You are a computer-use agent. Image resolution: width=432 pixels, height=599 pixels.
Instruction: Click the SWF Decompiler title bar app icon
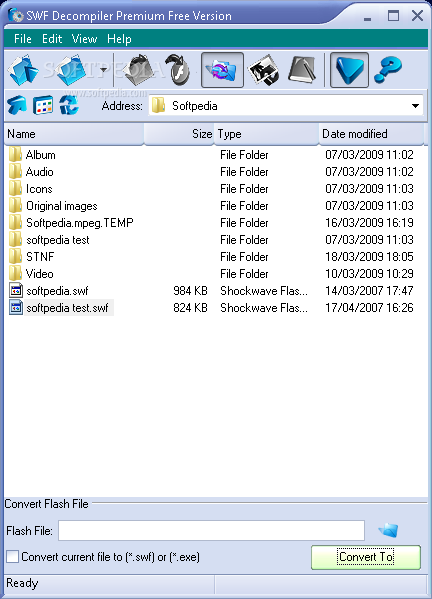pos(16,16)
